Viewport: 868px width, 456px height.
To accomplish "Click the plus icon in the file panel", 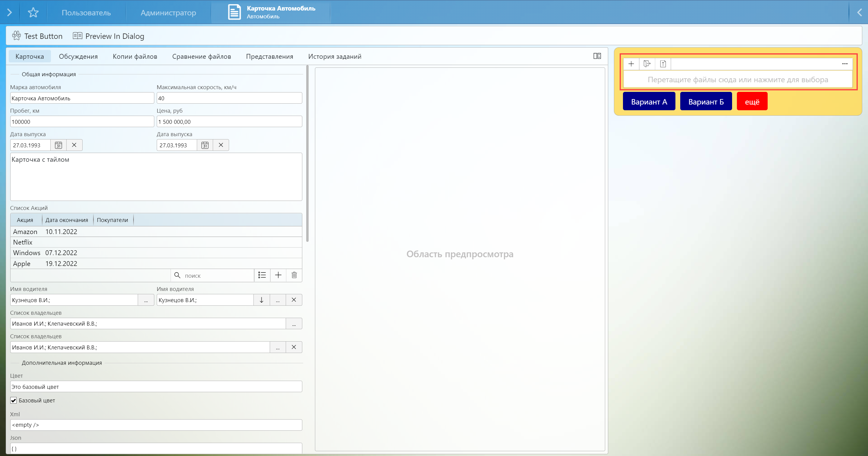I will click(631, 64).
